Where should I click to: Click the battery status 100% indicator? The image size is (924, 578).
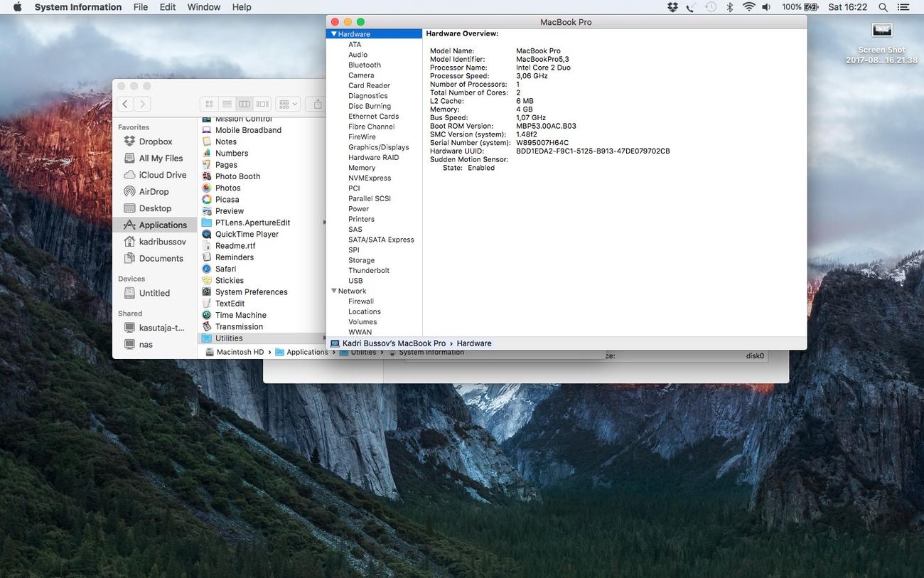tap(800, 7)
